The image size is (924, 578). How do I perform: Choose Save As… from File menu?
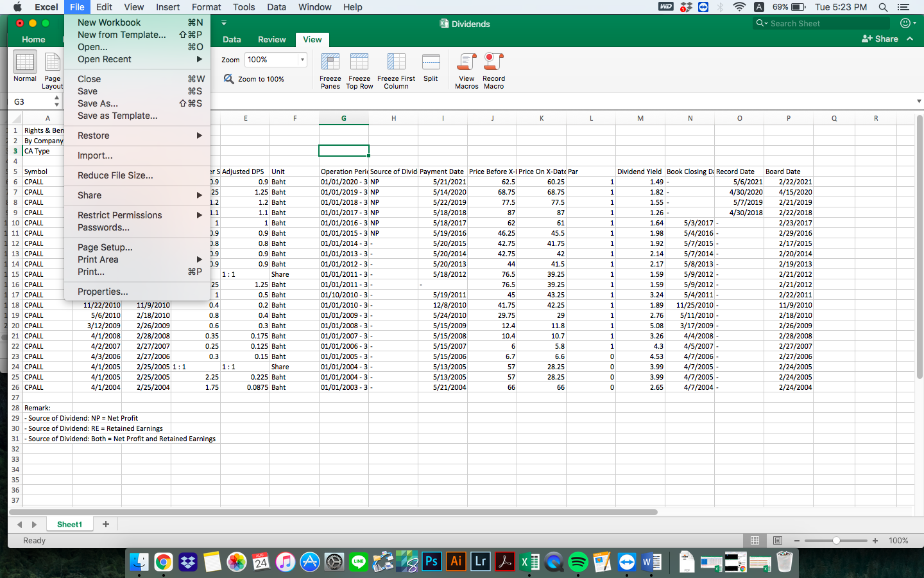(98, 103)
